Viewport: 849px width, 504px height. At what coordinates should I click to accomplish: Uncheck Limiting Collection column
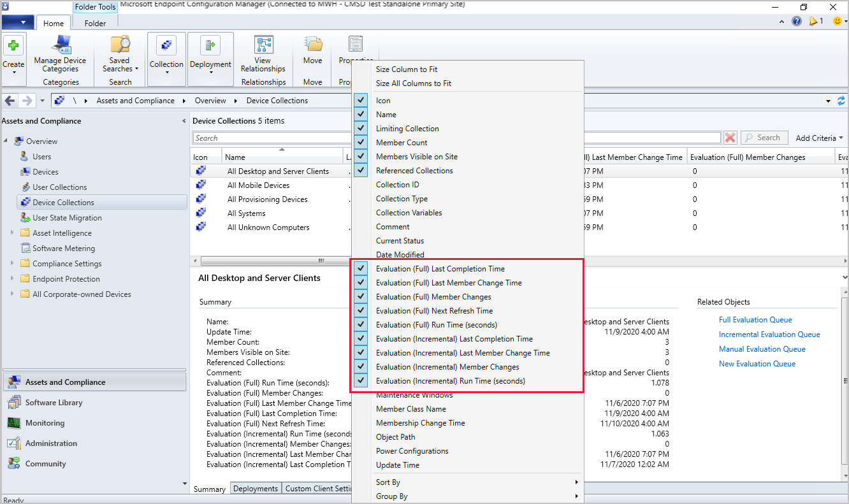point(361,129)
